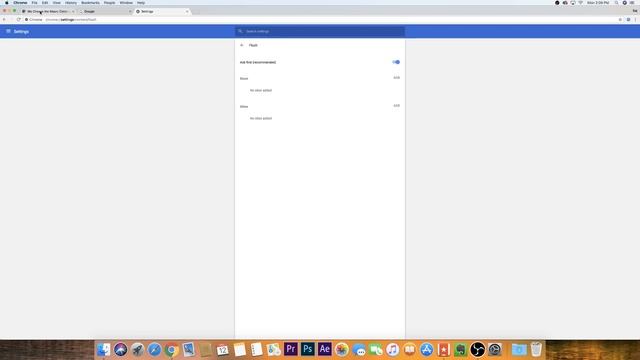Viewport: 640px width, 360px height.
Task: Open Launchpad rocket icon in dock
Action: pos(138,349)
